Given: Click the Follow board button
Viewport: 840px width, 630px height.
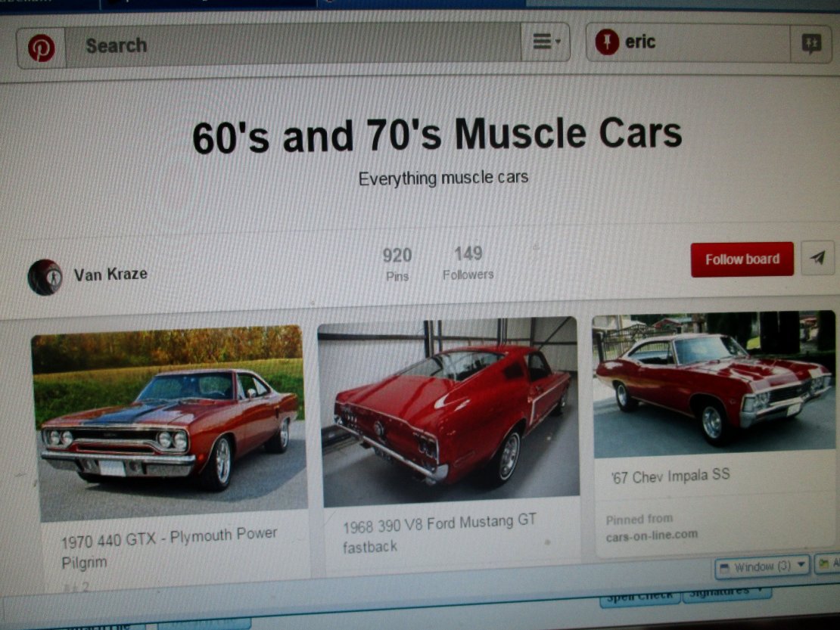Looking at the screenshot, I should point(742,259).
